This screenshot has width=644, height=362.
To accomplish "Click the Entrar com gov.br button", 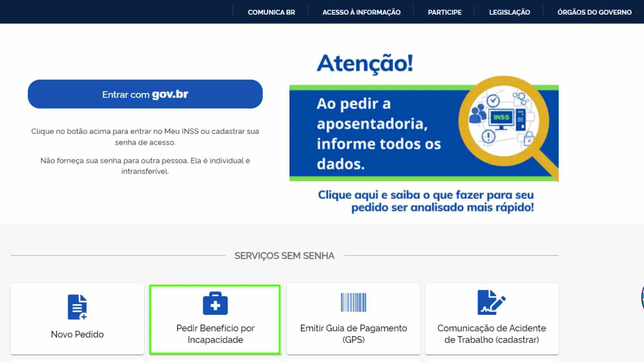I will (145, 94).
